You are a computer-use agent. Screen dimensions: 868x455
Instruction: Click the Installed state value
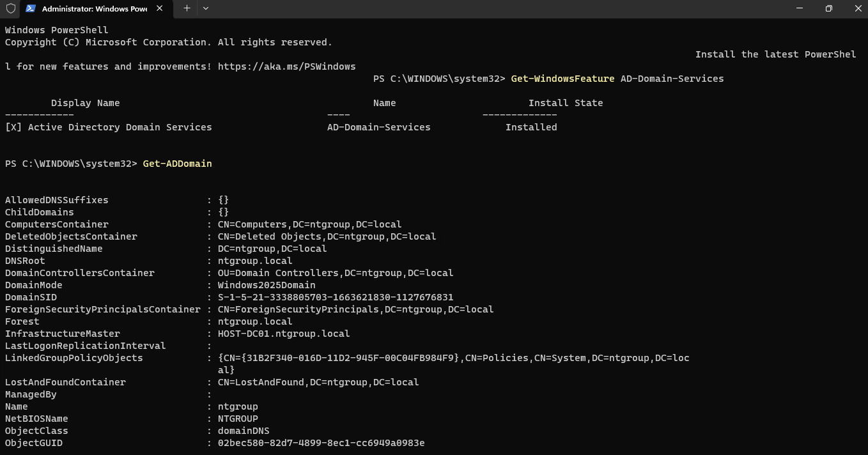pos(531,127)
